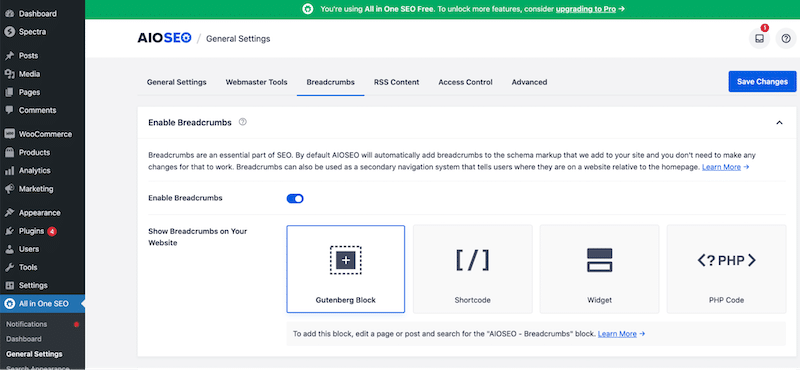Click the Appearance brush icon
Image resolution: width=800 pixels, height=370 pixels.
[x=9, y=213]
